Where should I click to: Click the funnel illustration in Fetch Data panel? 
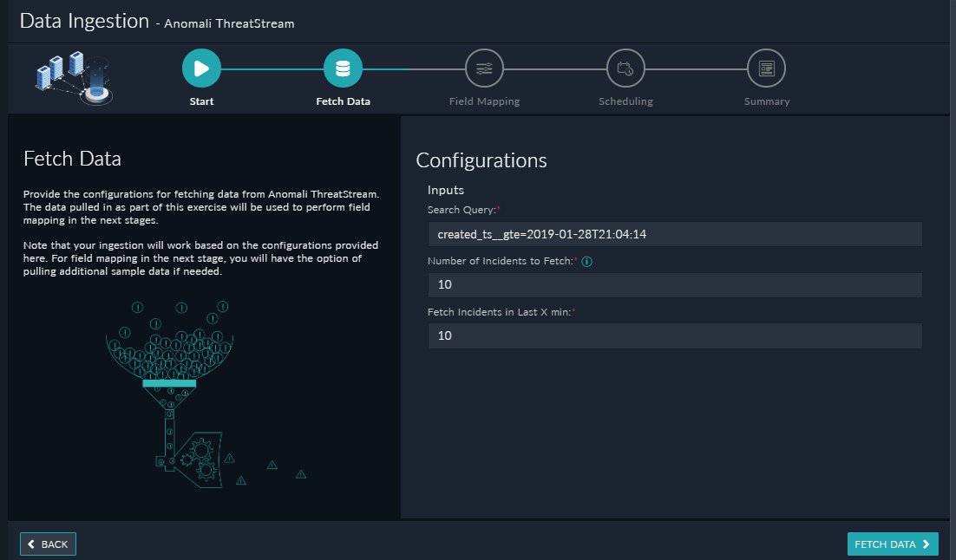coord(206,394)
